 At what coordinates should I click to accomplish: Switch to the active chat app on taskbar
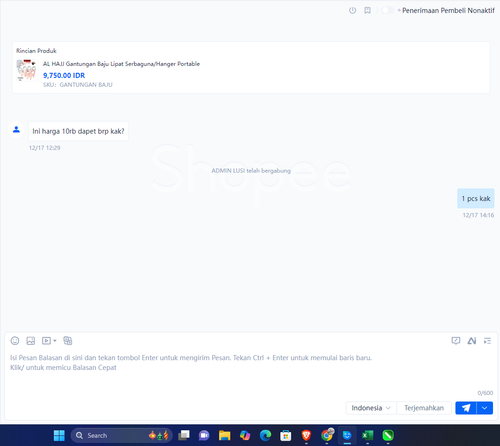pyautogui.click(x=347, y=435)
